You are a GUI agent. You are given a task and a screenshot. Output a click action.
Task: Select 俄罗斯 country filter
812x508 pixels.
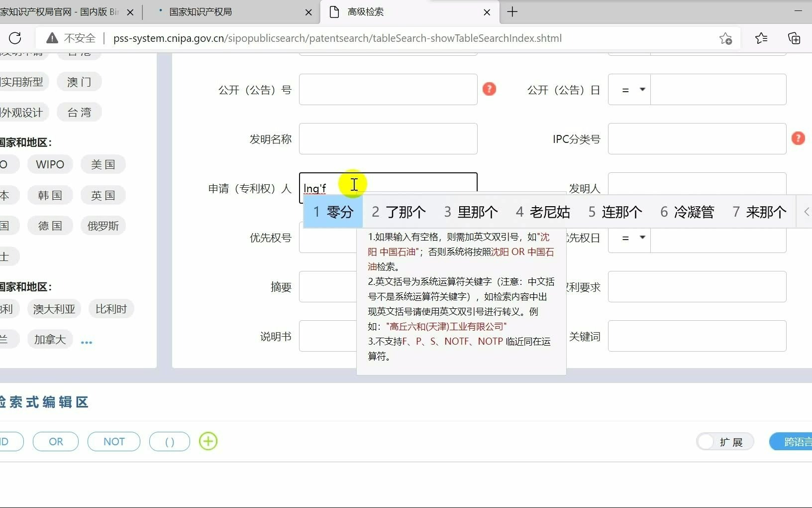click(103, 226)
